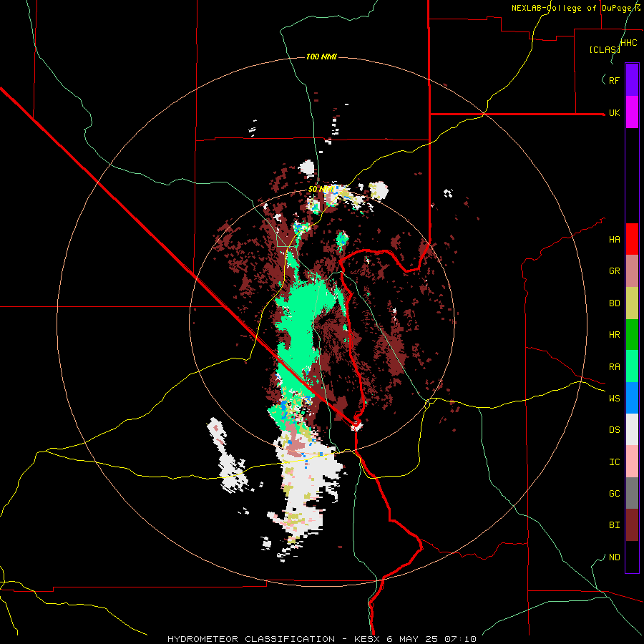Click the red HA color swatch

(x=632, y=239)
